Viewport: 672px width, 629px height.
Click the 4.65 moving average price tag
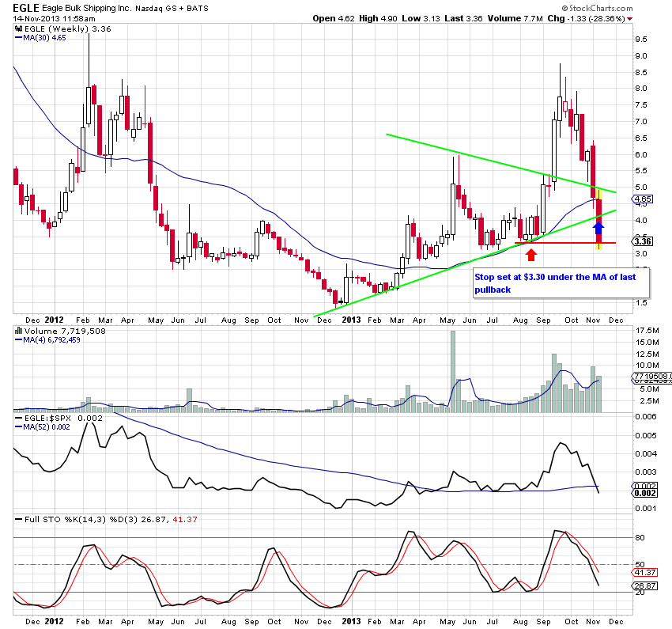643,199
